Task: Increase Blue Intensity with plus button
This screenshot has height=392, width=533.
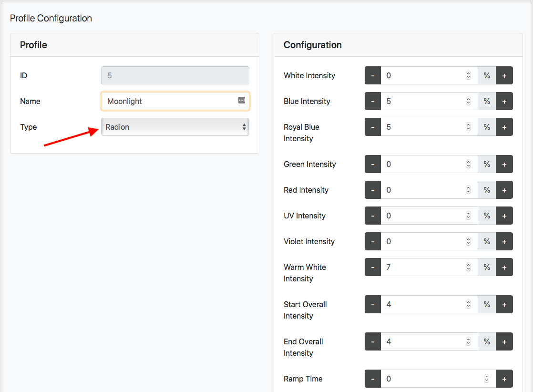Action: click(x=504, y=101)
